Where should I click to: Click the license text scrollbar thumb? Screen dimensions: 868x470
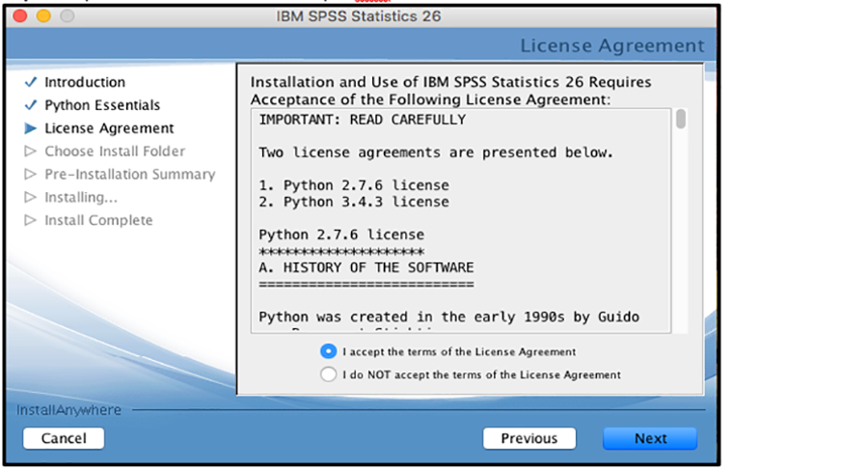click(x=681, y=119)
